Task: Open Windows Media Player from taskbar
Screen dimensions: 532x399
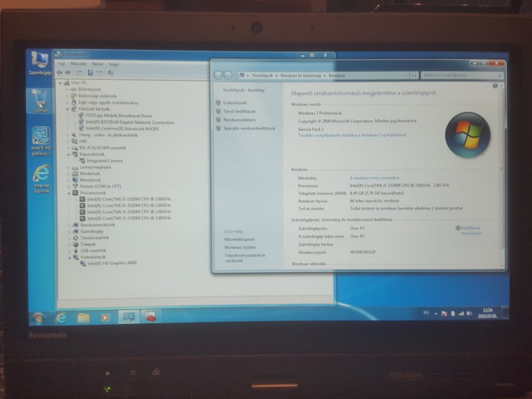Action: coord(105,318)
